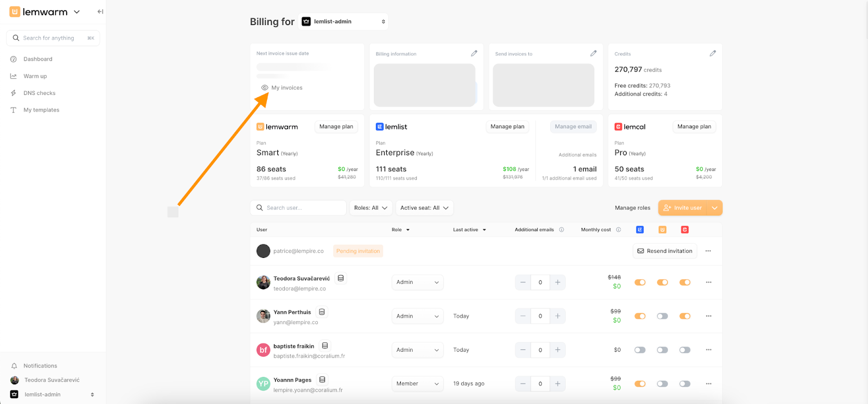Open My templates from the sidebar
868x404 pixels.
(x=41, y=110)
